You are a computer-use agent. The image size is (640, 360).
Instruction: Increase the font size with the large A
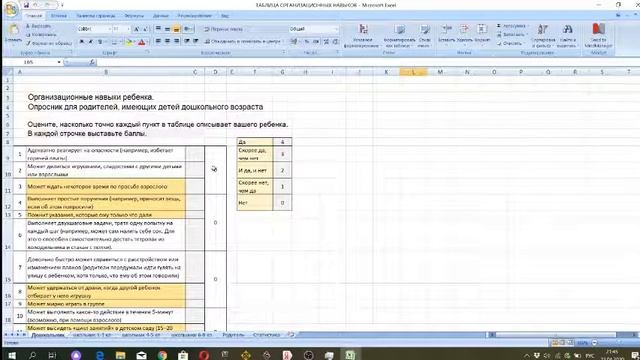pyautogui.click(x=137, y=29)
